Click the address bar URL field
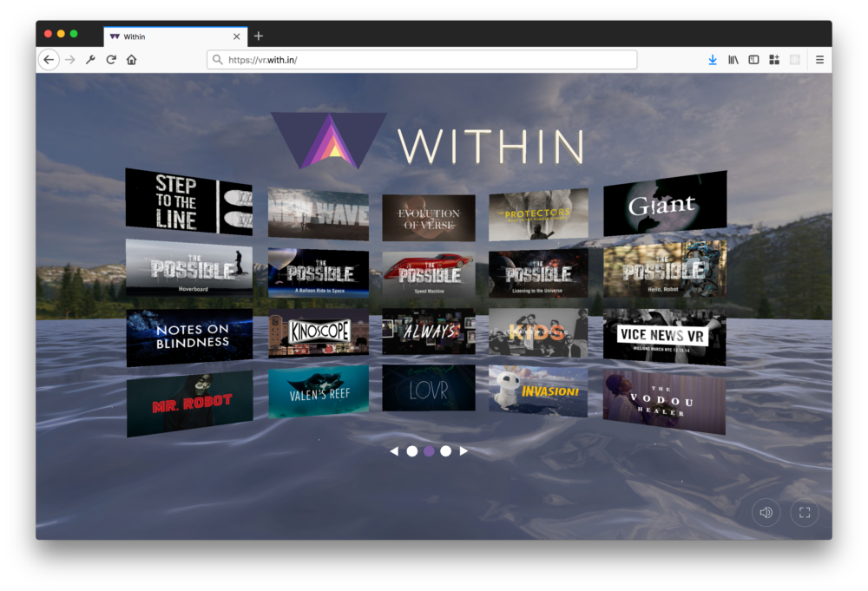This screenshot has width=868, height=591. pyautogui.click(x=422, y=60)
